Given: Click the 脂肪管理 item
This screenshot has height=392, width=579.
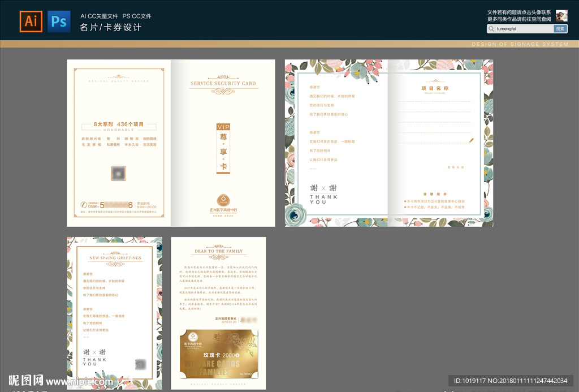Looking at the screenshot, I should click(x=149, y=139).
